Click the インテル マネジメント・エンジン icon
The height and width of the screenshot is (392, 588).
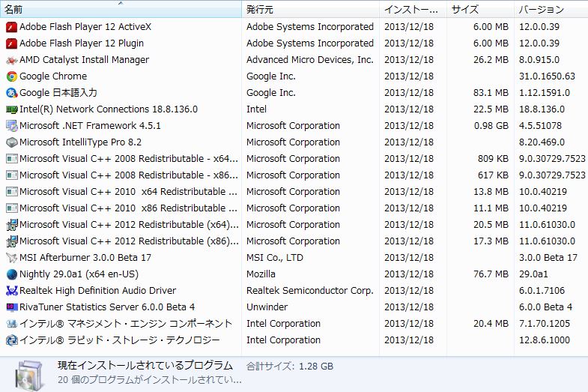click(x=12, y=324)
